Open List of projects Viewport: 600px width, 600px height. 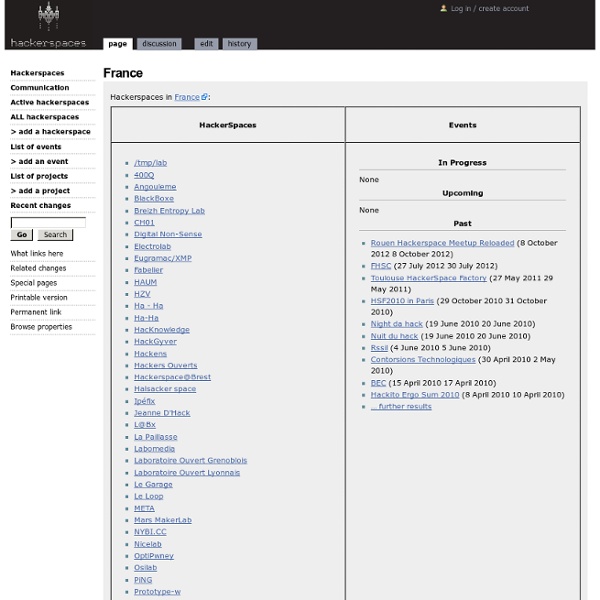(x=39, y=176)
